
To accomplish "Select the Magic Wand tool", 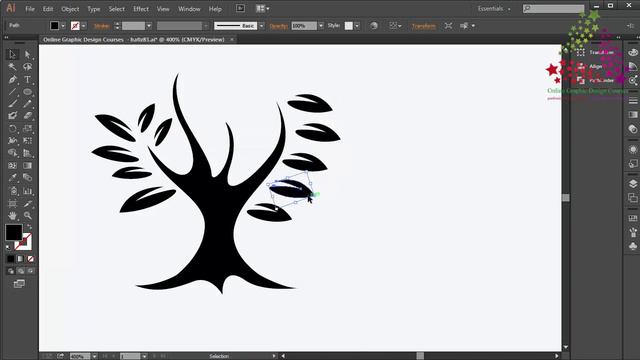I will click(x=12, y=67).
